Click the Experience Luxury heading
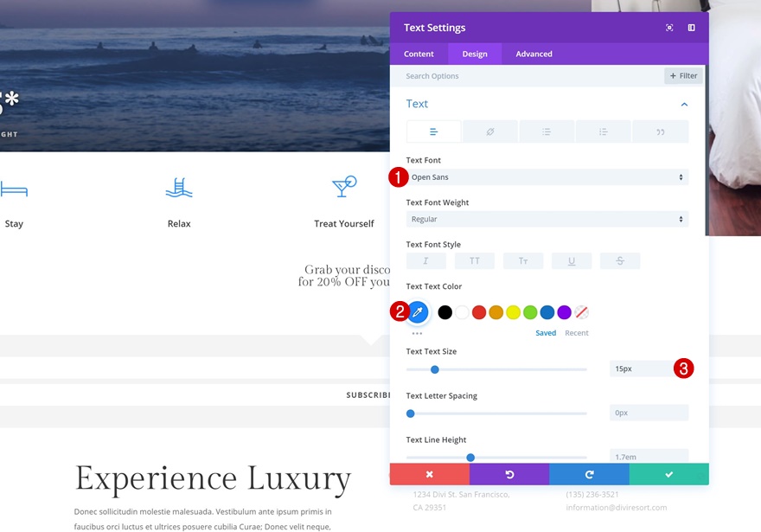761x532 pixels. (x=213, y=479)
